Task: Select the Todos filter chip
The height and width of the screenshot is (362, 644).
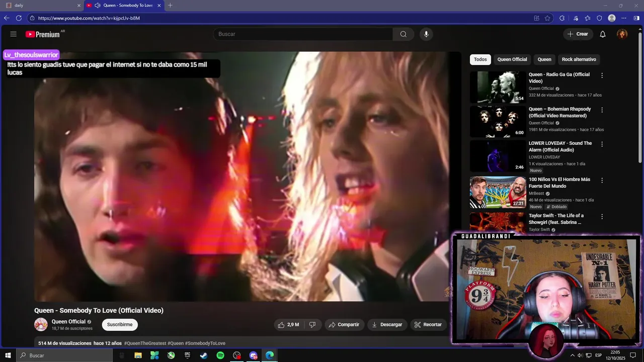Action: coord(480,59)
